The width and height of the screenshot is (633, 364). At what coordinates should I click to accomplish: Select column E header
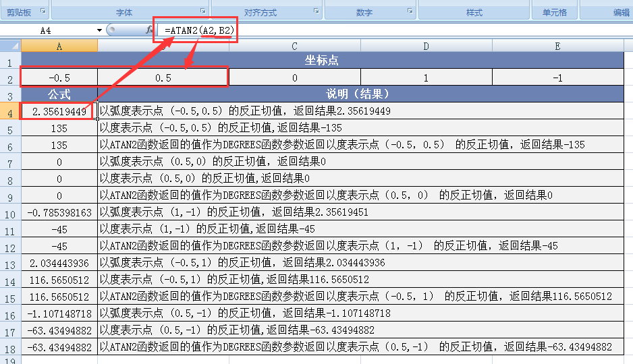click(558, 46)
